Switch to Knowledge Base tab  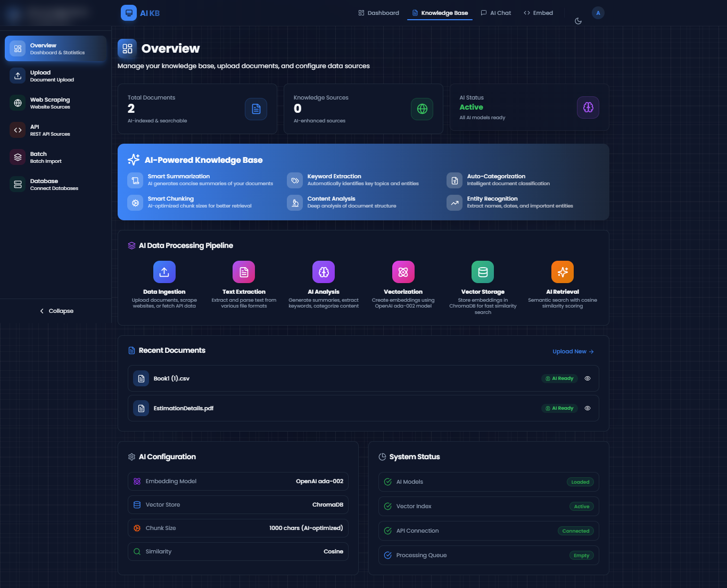pos(440,13)
